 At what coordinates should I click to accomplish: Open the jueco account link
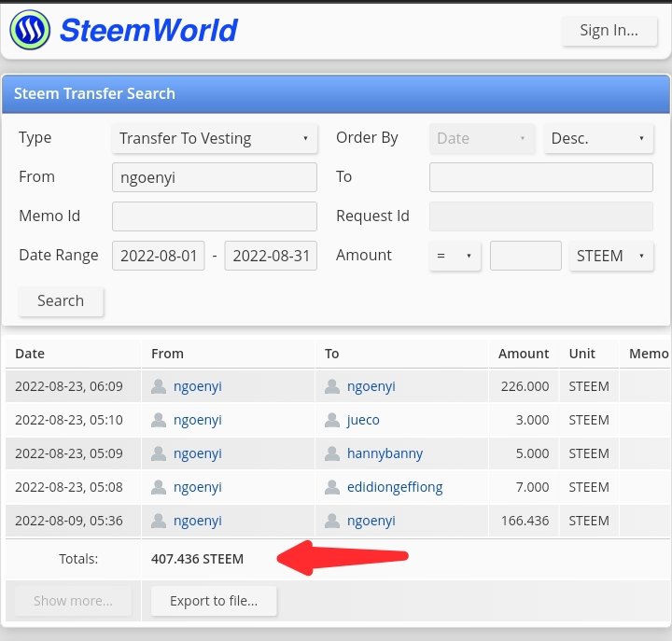pyautogui.click(x=363, y=420)
